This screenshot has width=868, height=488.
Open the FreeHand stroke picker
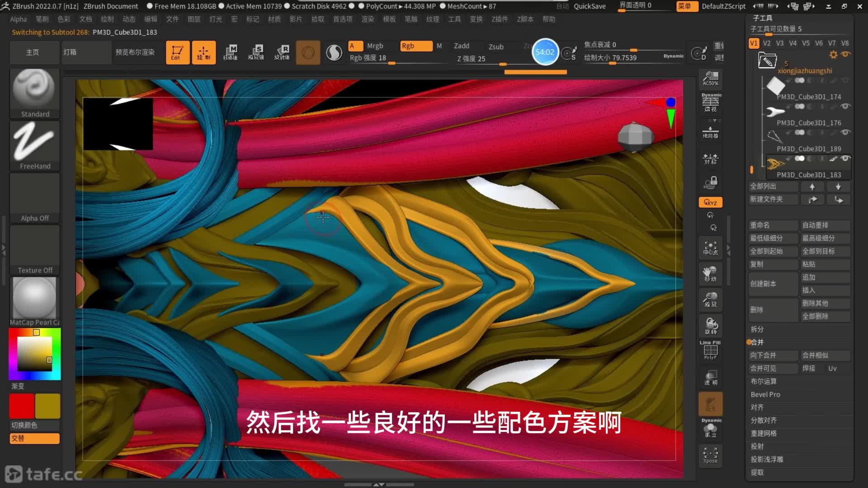point(34,145)
